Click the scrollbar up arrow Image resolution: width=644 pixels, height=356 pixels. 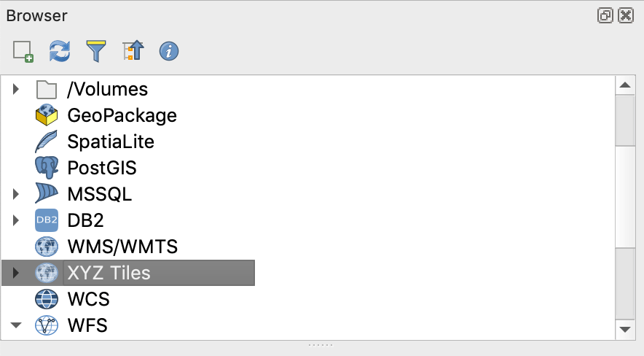click(x=624, y=85)
